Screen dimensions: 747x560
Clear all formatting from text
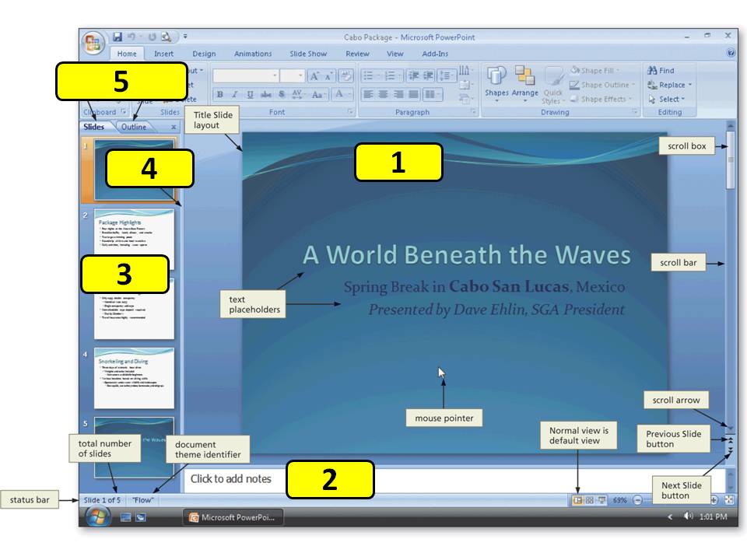coord(345,76)
